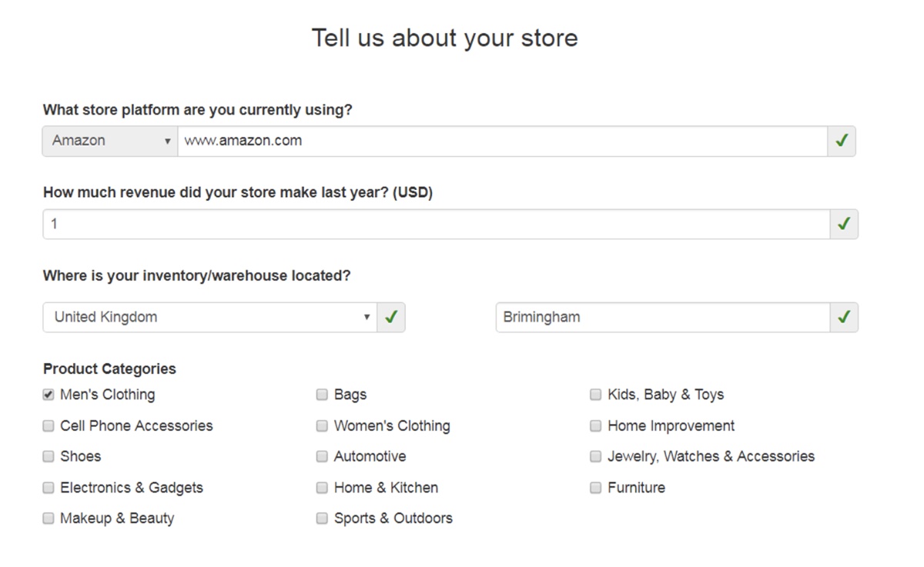Tick the Jewelry, Watches & Accessories checkbox

(595, 456)
